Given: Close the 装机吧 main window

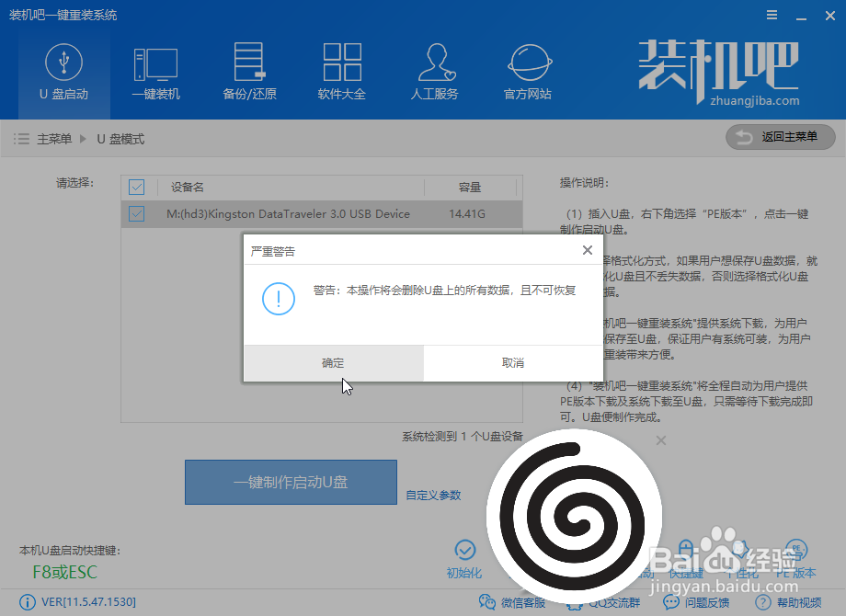Looking at the screenshot, I should [830, 16].
